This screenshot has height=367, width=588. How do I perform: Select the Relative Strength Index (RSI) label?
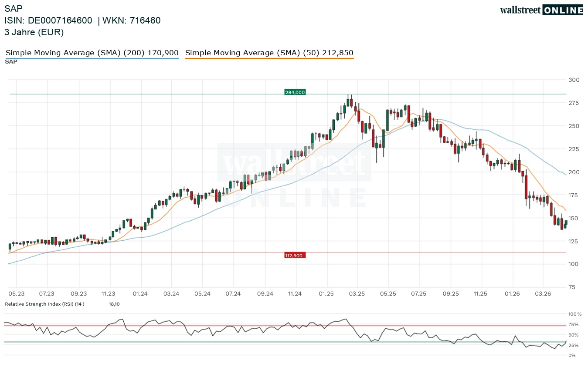(x=44, y=304)
